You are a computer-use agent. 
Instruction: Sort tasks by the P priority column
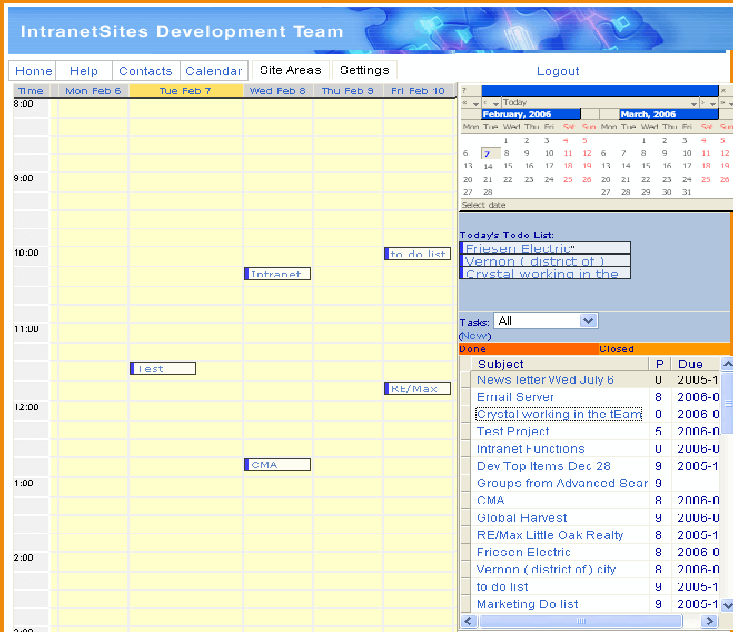pos(660,364)
